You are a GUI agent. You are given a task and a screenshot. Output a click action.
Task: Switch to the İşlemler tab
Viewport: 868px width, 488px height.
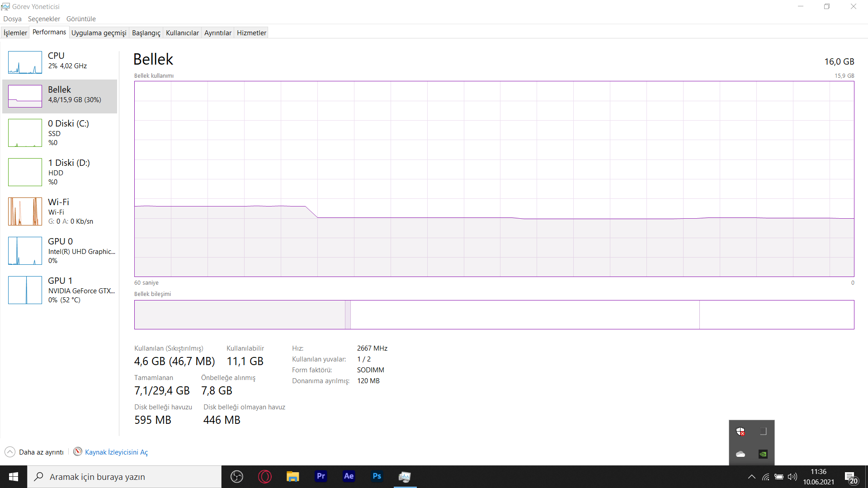pos(15,33)
